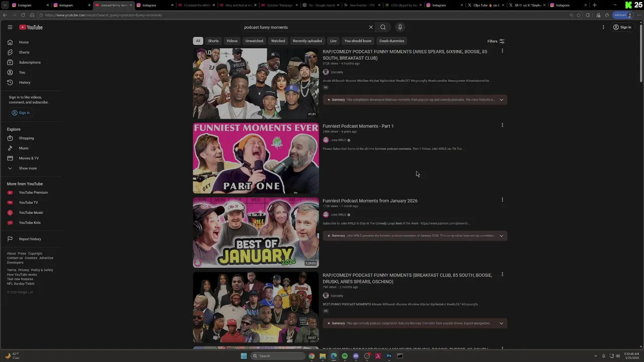Open Funniest Podcast Moments from January 2026 title
Screen dimensions: 644x362
[370, 201]
